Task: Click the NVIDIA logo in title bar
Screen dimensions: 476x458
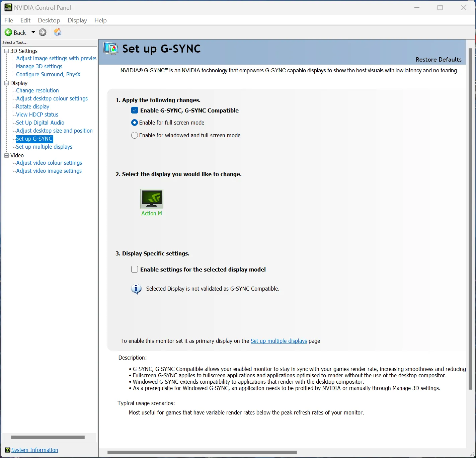Action: click(8, 7)
